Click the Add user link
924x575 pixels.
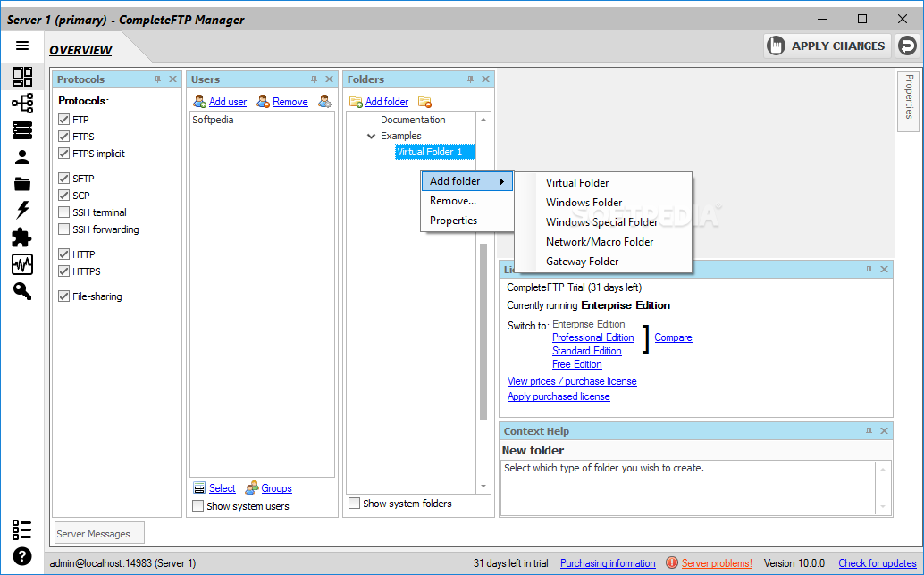pos(228,102)
